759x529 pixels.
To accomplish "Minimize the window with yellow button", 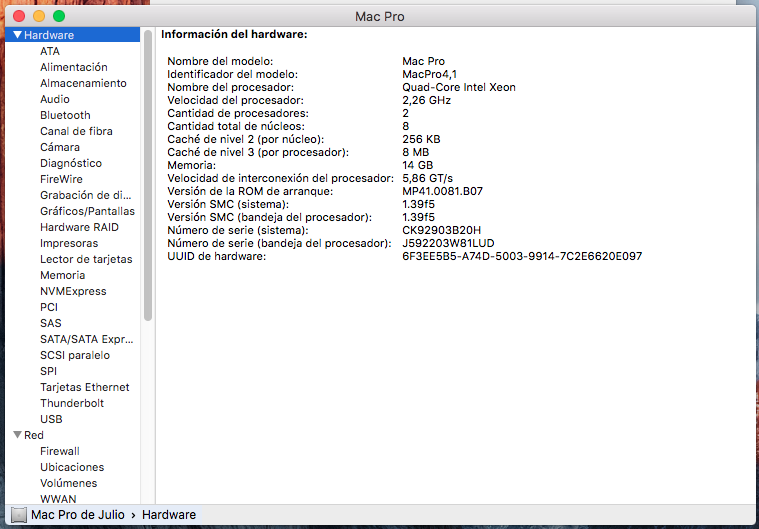I will (x=39, y=16).
